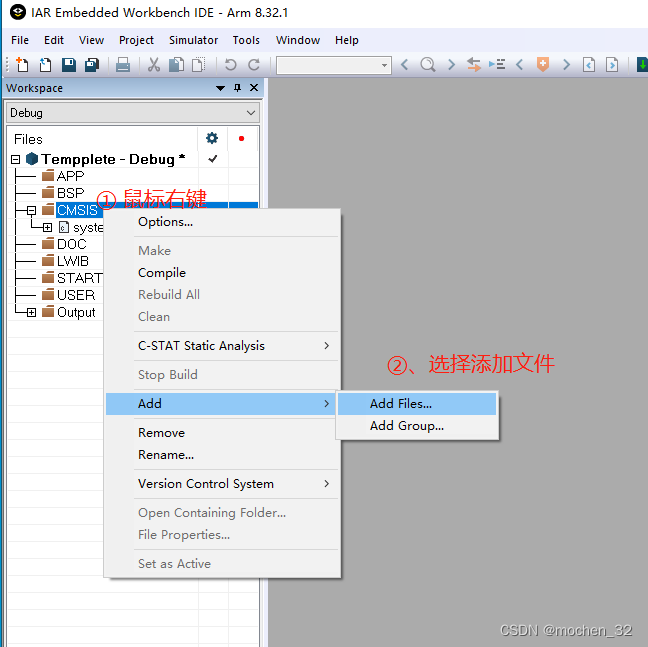This screenshot has width=648, height=647.
Task: Open the Window menu
Action: [298, 40]
